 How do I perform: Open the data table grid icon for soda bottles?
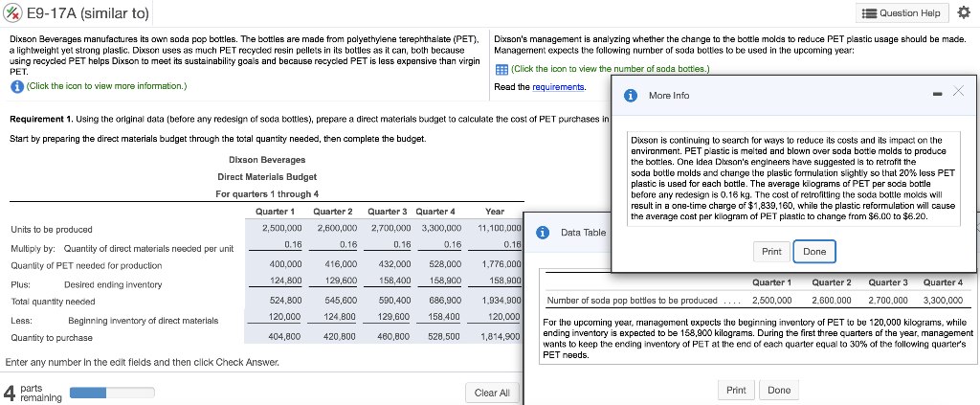pyautogui.click(x=501, y=69)
